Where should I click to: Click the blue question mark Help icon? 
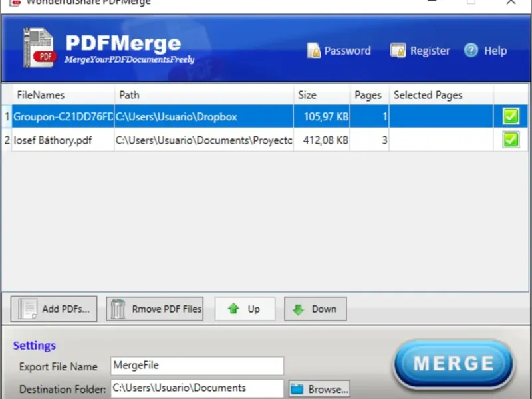click(x=471, y=51)
